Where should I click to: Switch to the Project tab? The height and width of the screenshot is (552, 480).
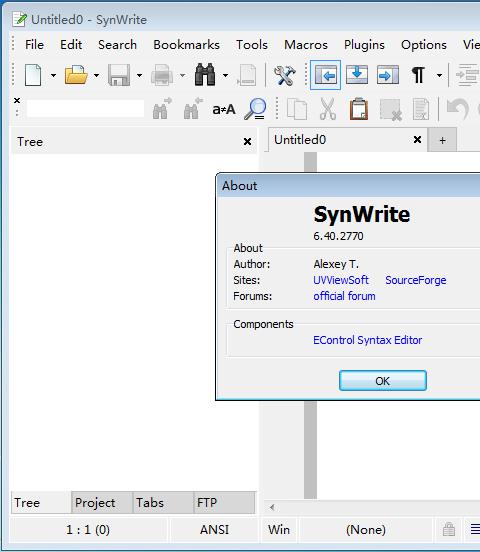pyautogui.click(x=102, y=502)
